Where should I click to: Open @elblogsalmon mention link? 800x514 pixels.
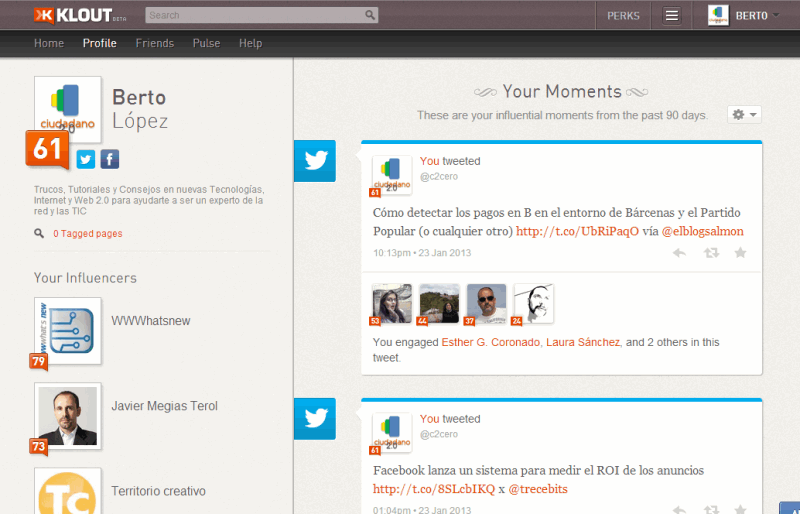pyautogui.click(x=703, y=231)
